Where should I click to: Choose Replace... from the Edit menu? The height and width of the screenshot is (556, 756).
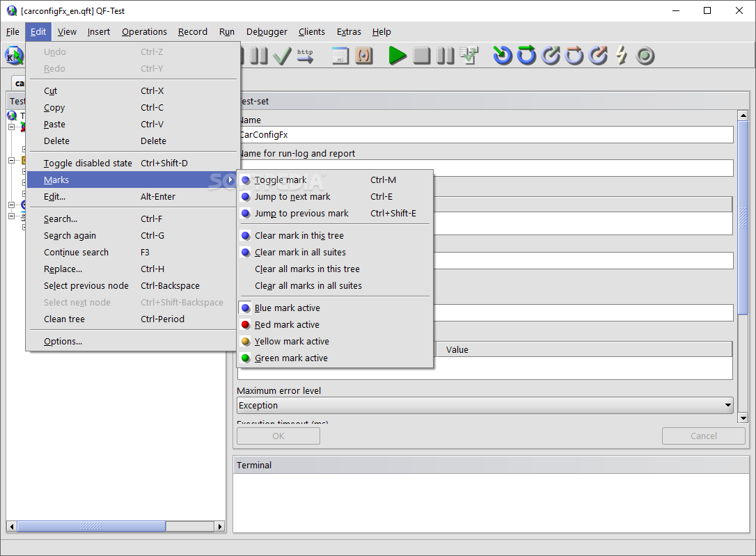pos(132,269)
